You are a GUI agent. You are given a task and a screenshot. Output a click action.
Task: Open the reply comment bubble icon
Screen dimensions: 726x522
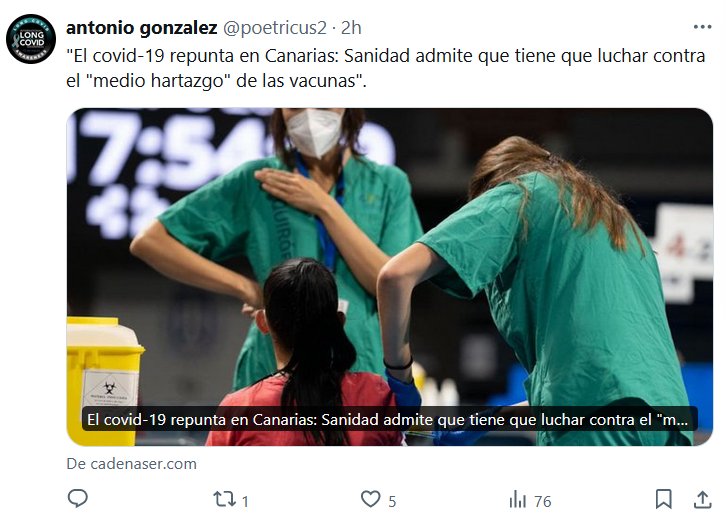(78, 499)
